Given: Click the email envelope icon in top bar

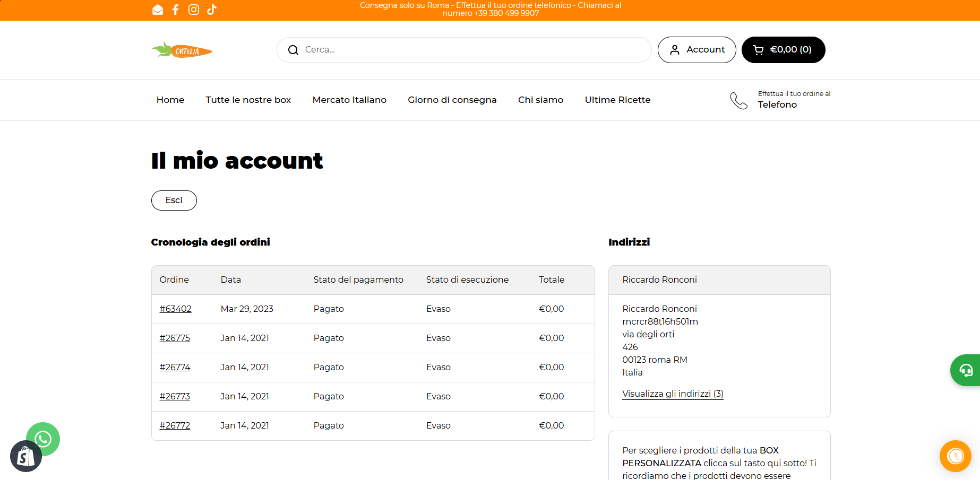Looking at the screenshot, I should coord(158,10).
